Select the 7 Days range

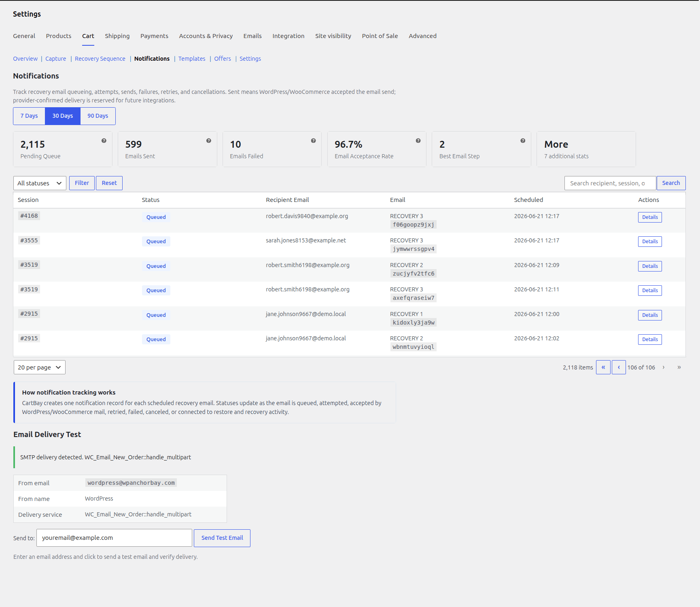tap(29, 116)
